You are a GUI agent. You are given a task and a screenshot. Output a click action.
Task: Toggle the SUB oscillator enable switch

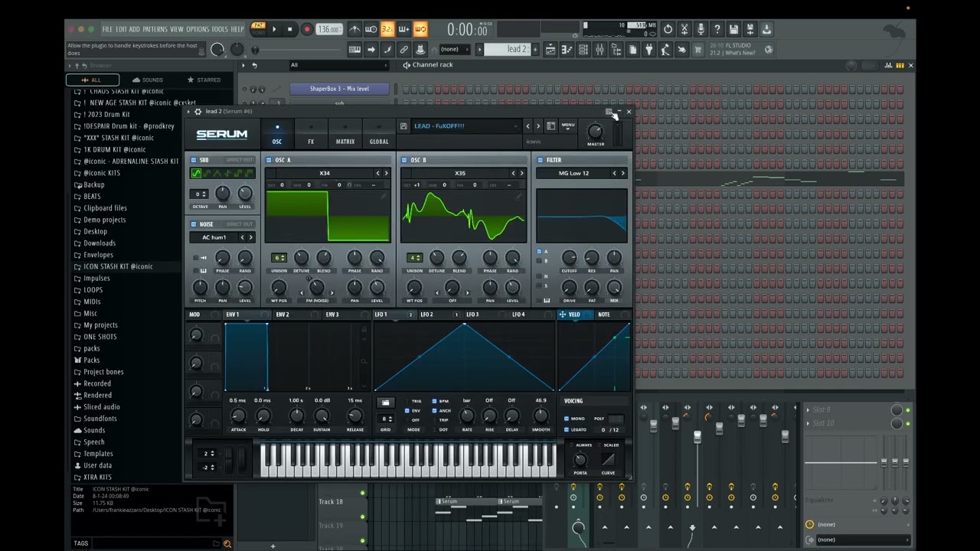tap(194, 160)
